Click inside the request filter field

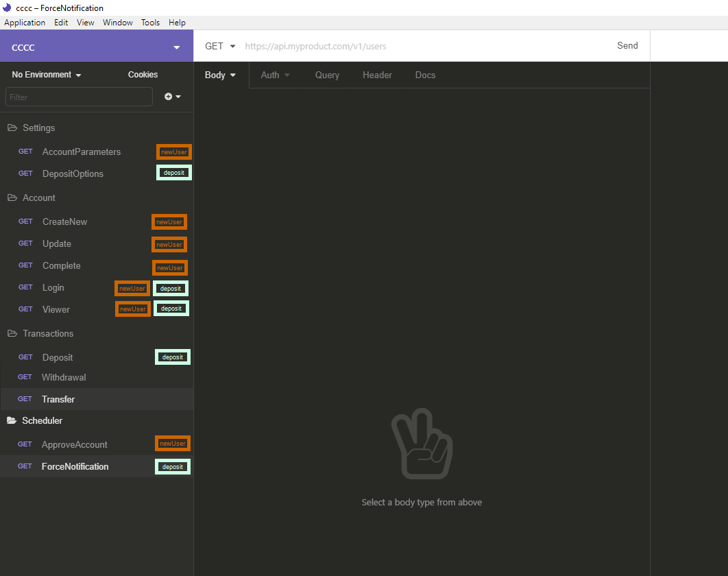[x=79, y=97]
